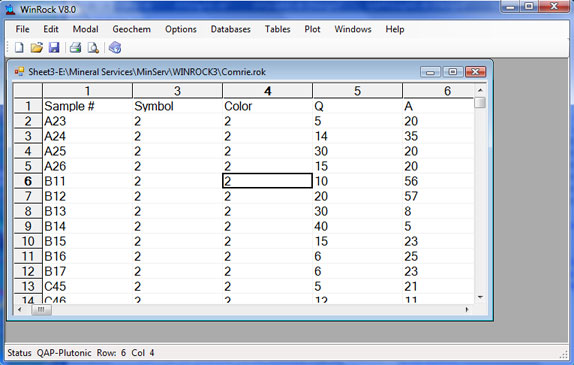
Task: Click the vertical scrollbar down arrow
Action: [480, 297]
